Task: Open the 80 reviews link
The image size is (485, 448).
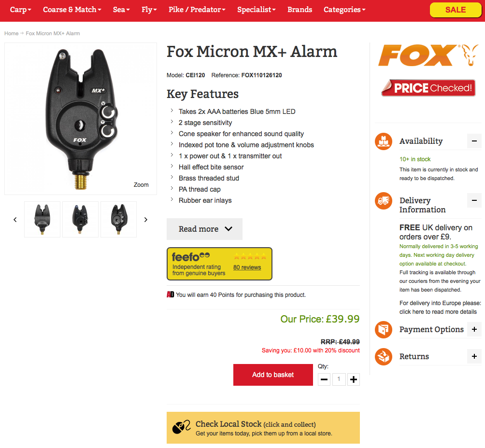Action: (247, 267)
